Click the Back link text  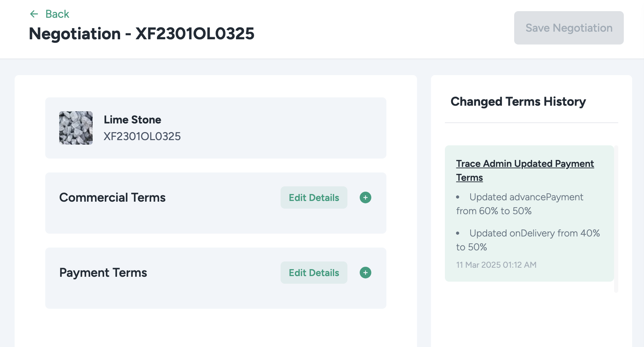[57, 14]
